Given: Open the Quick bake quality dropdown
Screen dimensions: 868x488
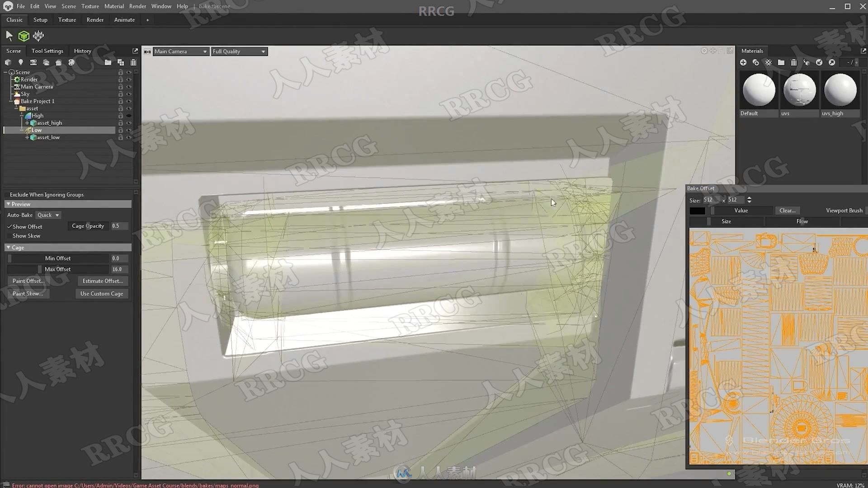Looking at the screenshot, I should tap(47, 215).
